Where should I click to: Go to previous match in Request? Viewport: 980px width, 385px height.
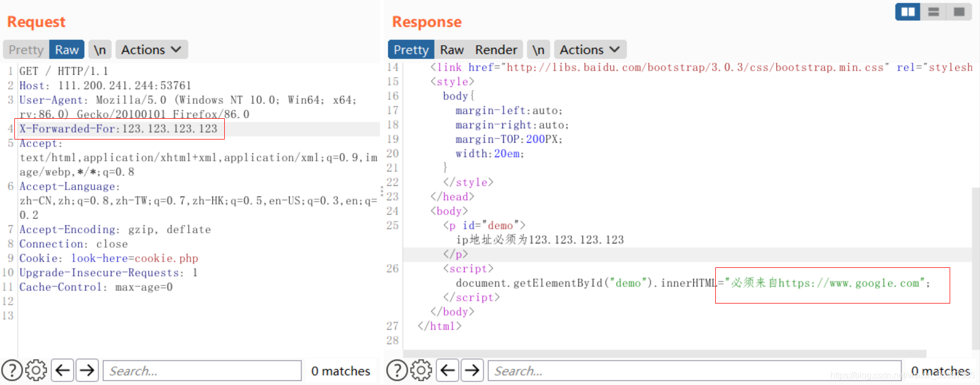(63, 370)
